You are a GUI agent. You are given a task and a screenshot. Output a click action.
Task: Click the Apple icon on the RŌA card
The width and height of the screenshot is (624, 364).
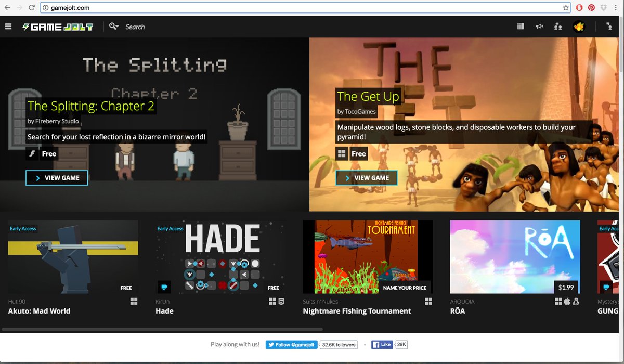coord(567,302)
